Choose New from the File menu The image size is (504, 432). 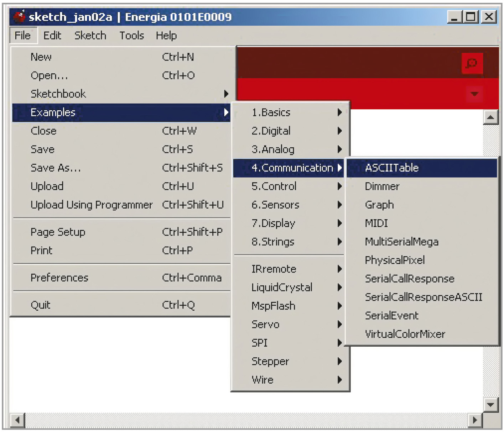point(121,57)
